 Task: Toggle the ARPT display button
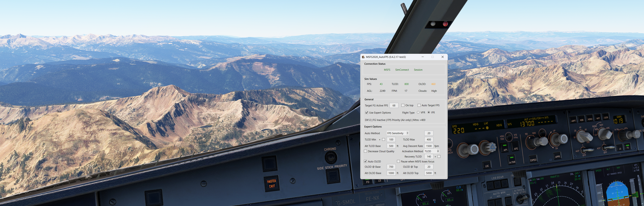[x=574, y=120]
